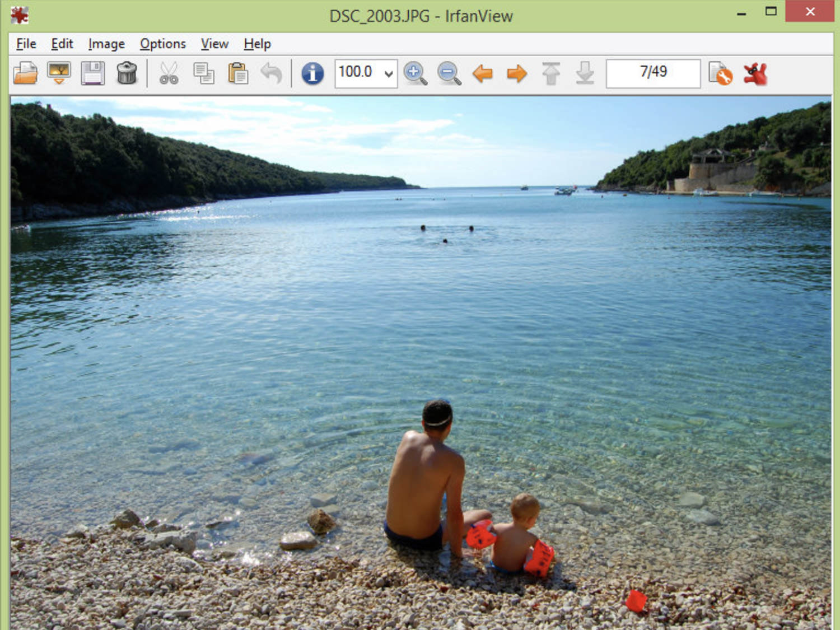Delete the file with the trash can icon

(x=127, y=73)
